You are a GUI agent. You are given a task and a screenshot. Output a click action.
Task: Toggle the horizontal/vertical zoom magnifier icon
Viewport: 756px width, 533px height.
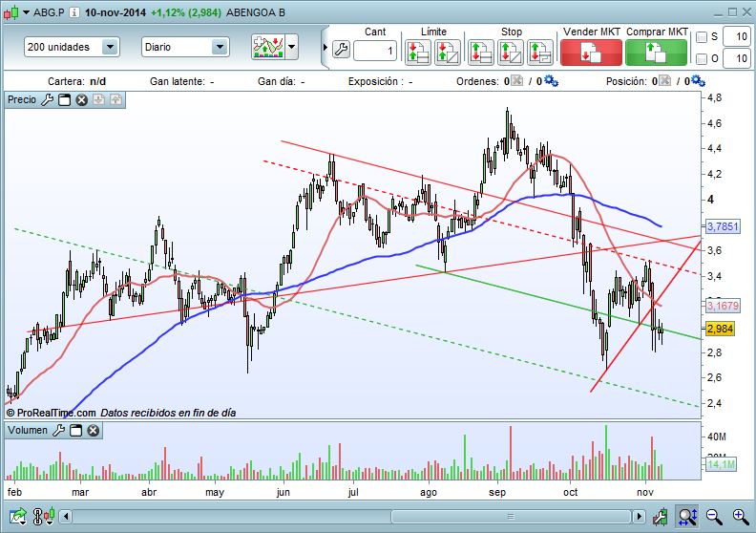click(x=687, y=517)
